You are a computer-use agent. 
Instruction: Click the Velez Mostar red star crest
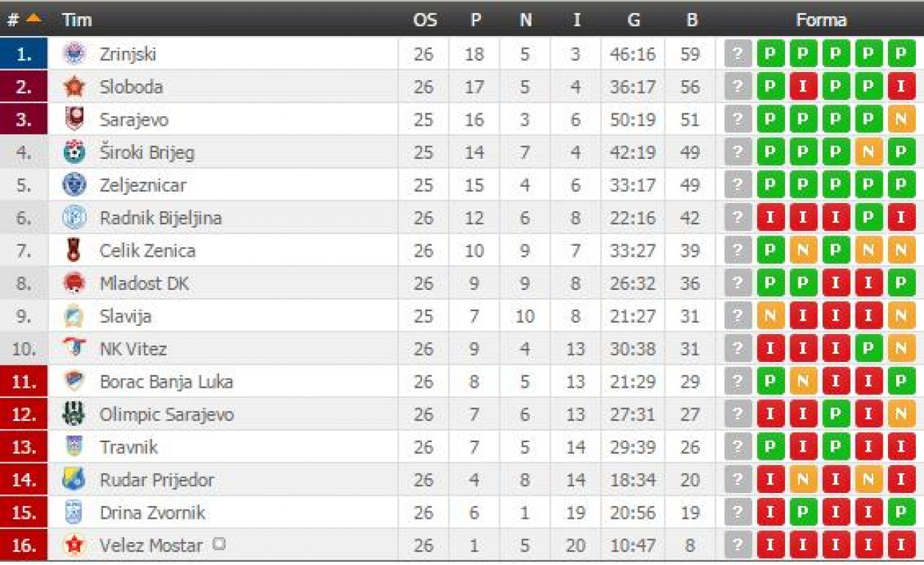[x=74, y=546]
